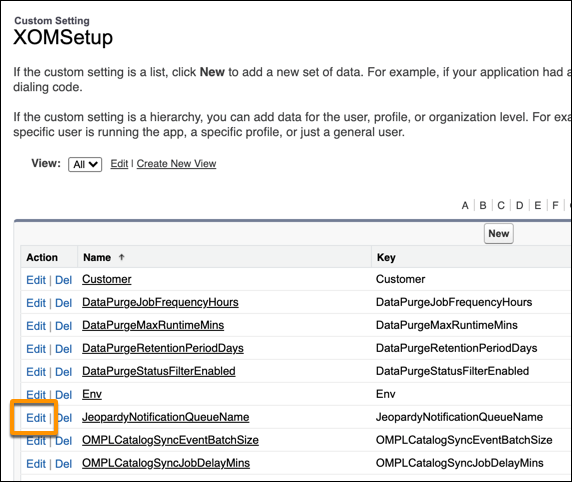Click the Custom Setting heading label
This screenshot has width=572, height=482.
coord(52,21)
